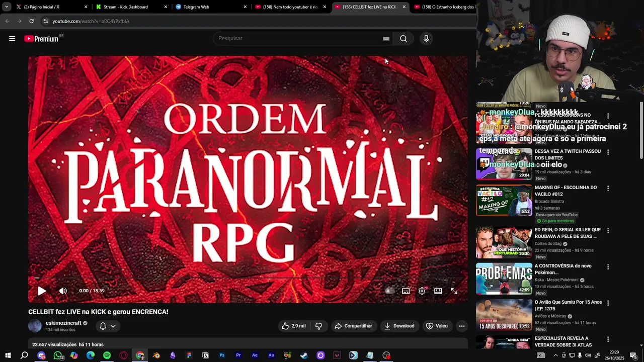Image resolution: width=644 pixels, height=362 pixels.
Task: Open notification bell dropdown for channel
Action: 108,326
